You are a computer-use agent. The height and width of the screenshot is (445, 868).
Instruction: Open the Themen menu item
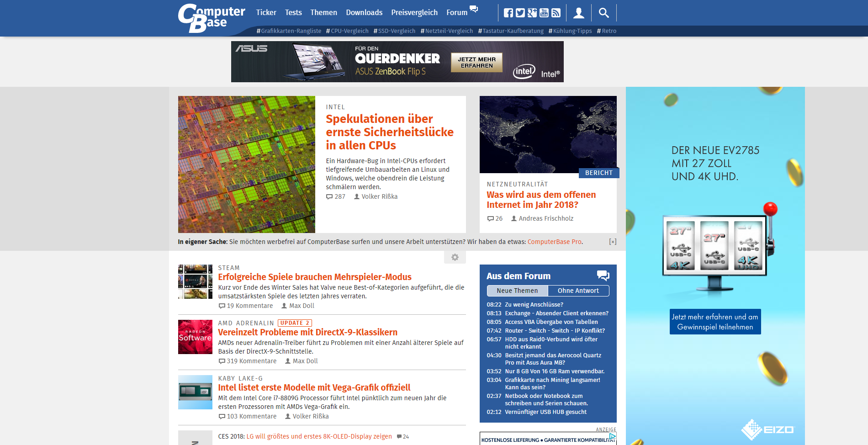tap(323, 12)
